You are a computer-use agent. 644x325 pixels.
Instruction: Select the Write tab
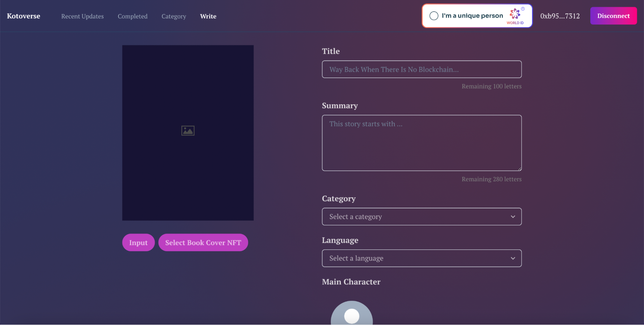click(x=208, y=16)
